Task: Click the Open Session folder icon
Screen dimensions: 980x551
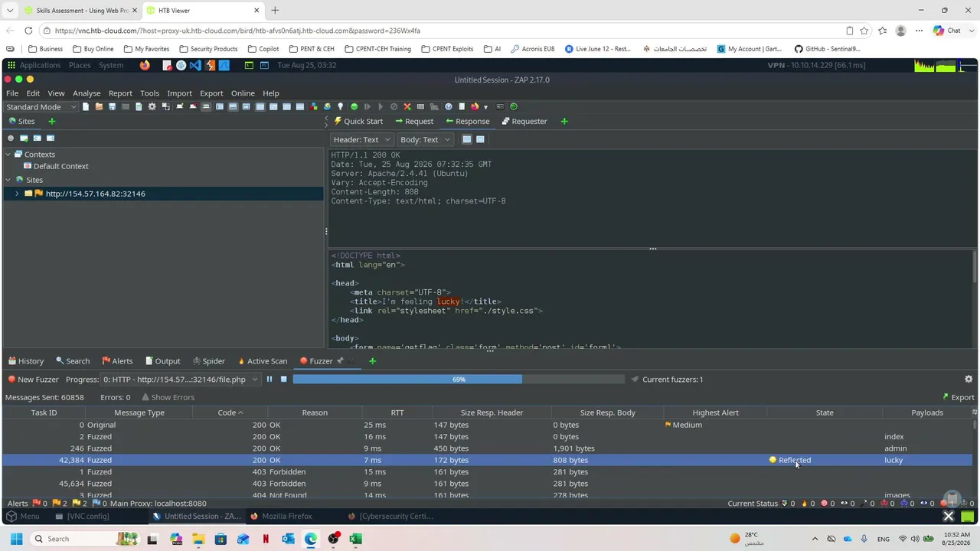Action: (x=99, y=107)
